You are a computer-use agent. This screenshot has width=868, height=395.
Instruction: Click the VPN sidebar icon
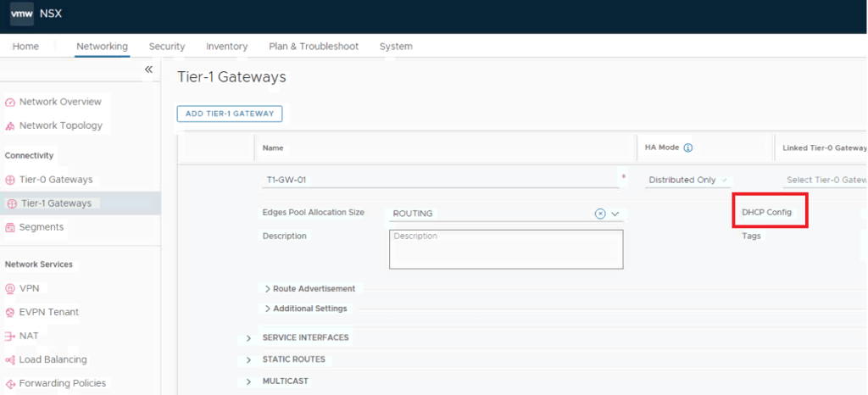coord(10,289)
